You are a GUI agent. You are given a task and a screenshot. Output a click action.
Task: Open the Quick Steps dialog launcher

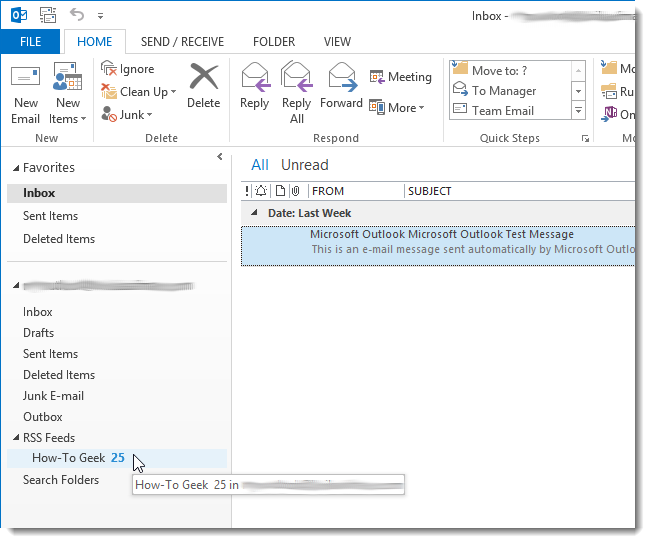click(585, 139)
